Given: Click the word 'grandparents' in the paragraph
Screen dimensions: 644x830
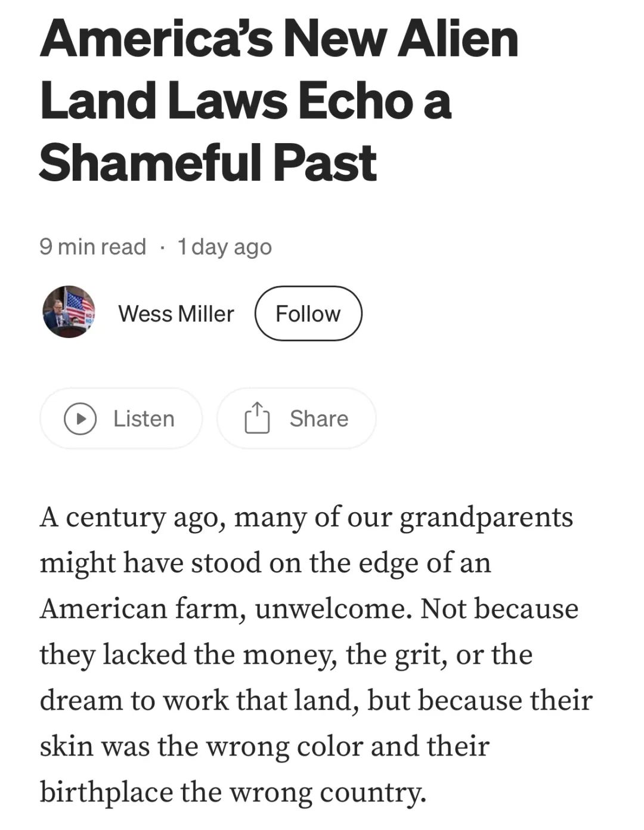Looking at the screenshot, I should 486,518.
